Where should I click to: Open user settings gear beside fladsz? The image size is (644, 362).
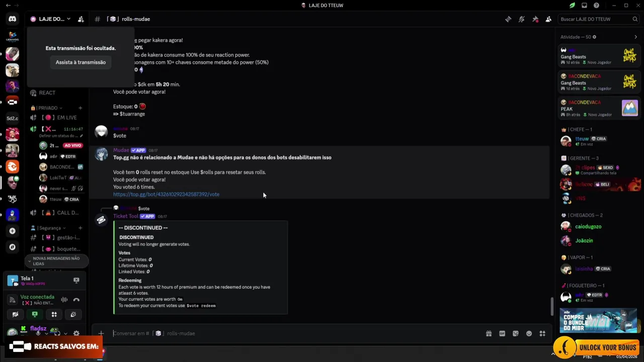[76, 333]
